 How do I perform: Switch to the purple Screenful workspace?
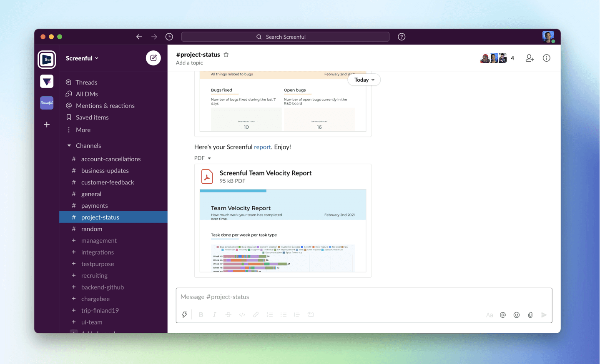pos(47,103)
